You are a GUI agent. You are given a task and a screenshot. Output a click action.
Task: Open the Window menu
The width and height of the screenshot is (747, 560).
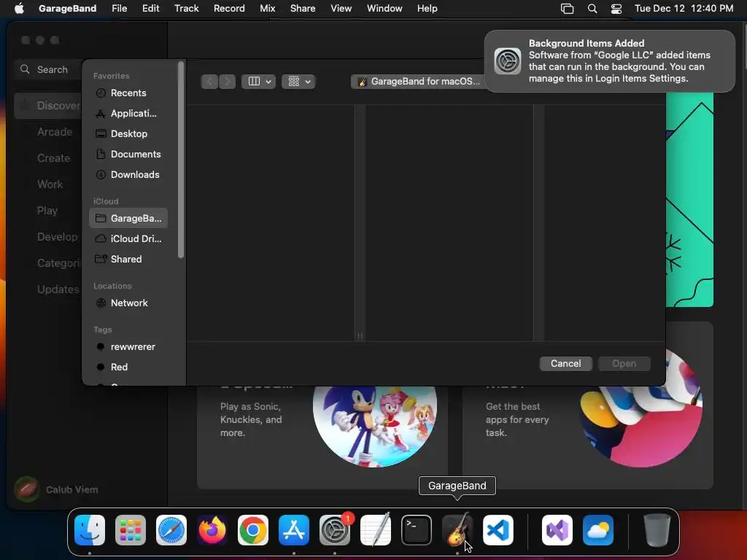(384, 9)
